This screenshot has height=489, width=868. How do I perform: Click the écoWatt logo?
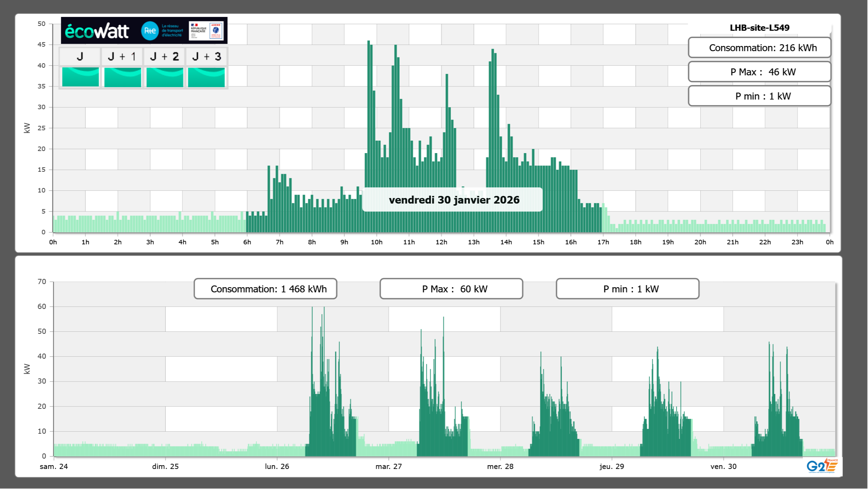pos(97,31)
